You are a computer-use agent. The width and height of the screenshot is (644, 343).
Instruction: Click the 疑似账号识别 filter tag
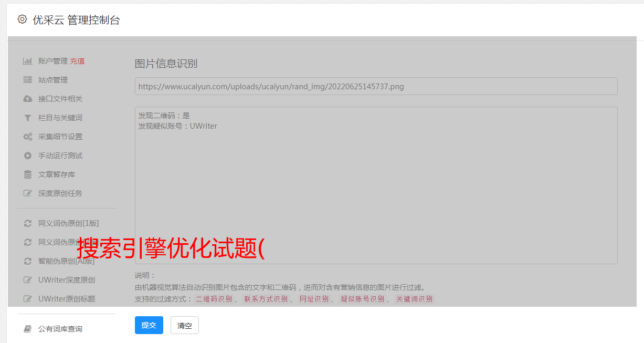363,299
